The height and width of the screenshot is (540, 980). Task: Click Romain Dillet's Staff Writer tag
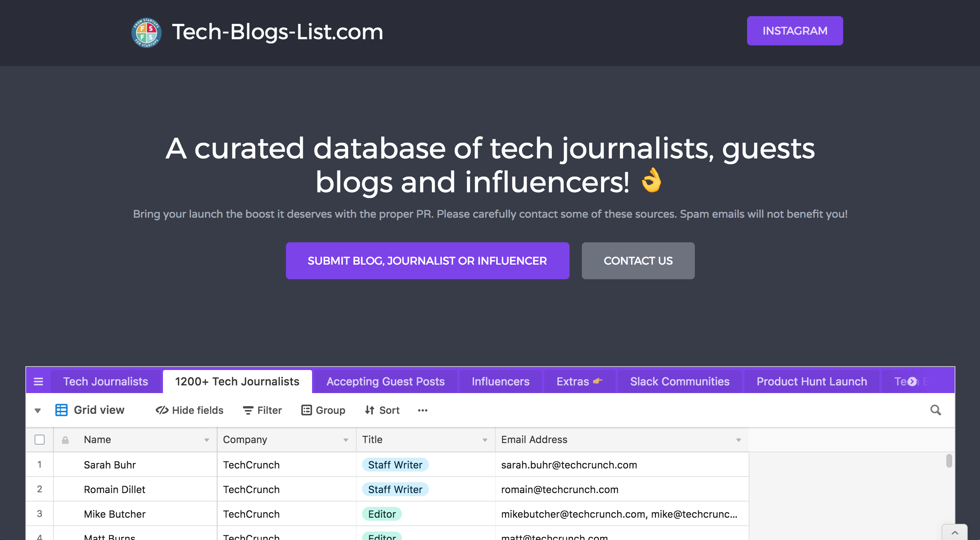tap(395, 489)
